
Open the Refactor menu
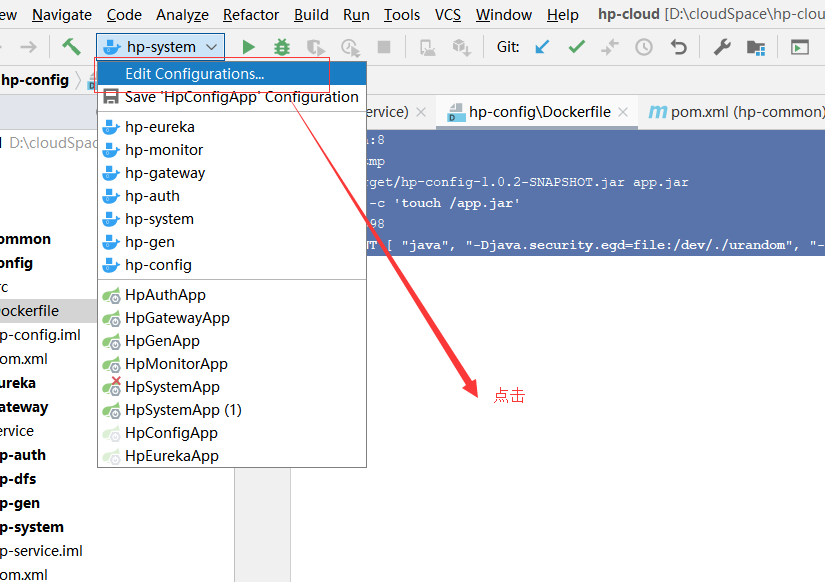250,15
